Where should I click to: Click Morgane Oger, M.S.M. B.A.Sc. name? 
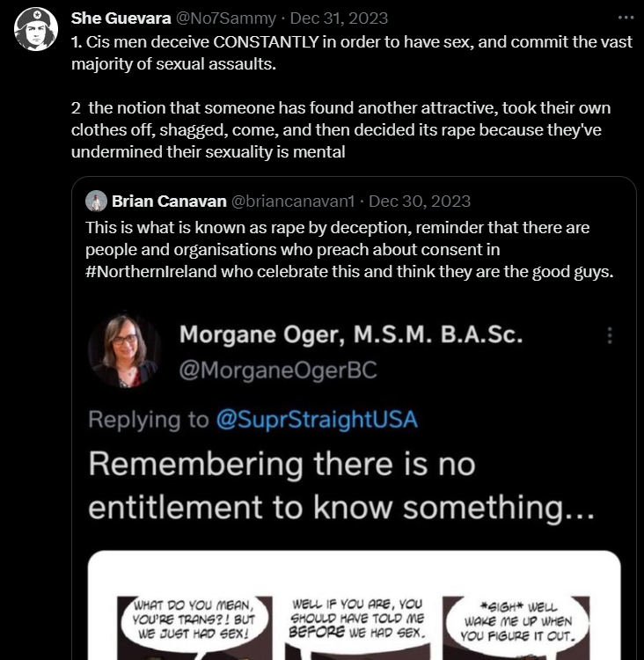pos(351,335)
